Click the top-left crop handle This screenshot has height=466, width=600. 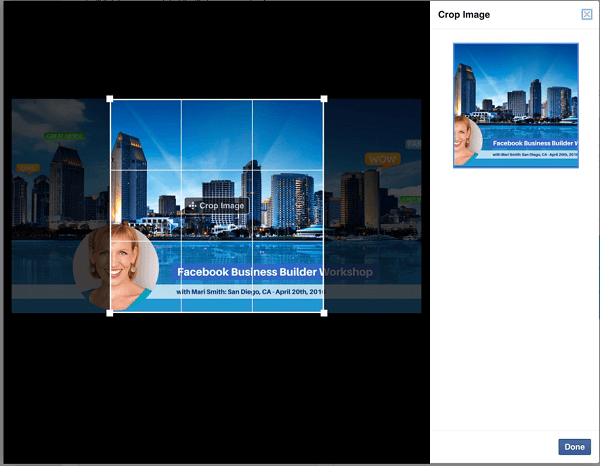click(109, 99)
